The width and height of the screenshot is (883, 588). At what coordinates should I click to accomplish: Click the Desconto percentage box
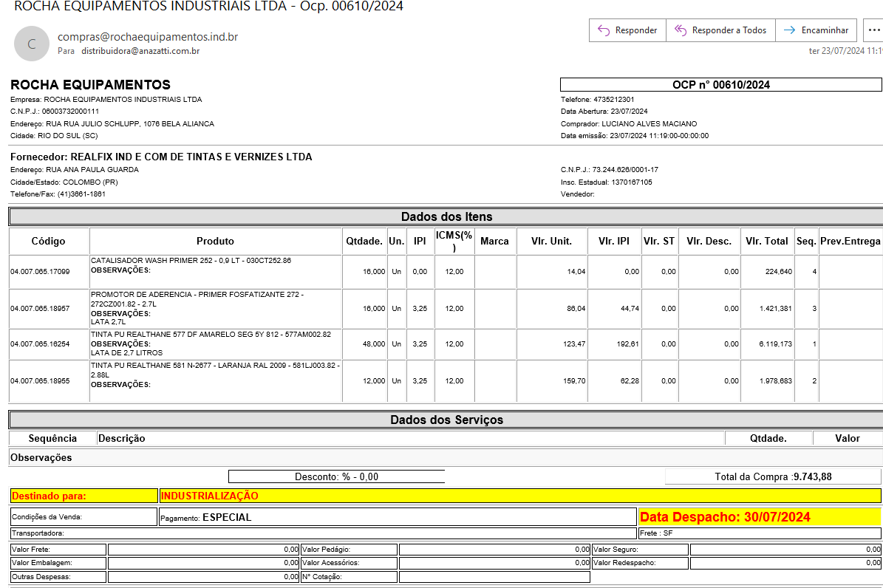click(336, 476)
